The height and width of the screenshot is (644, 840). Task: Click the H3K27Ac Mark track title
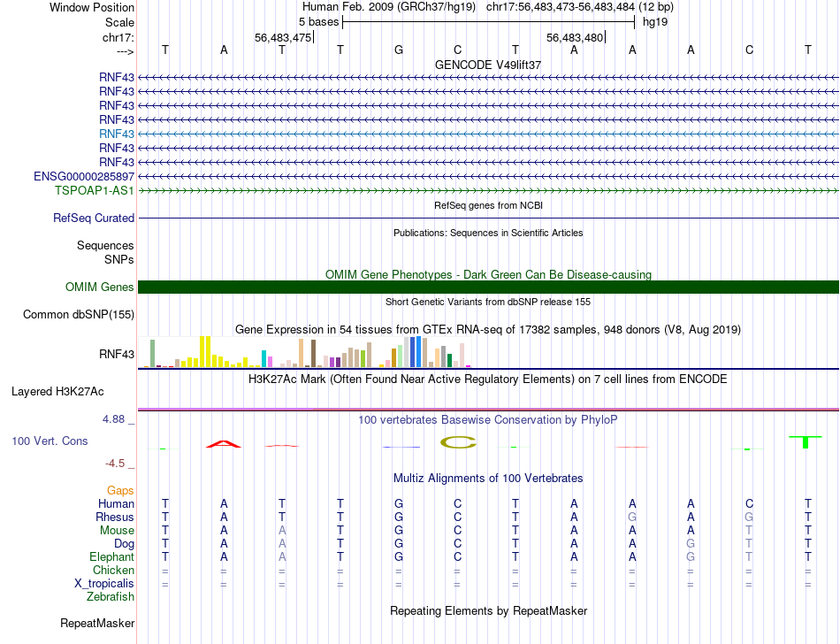coord(487,379)
